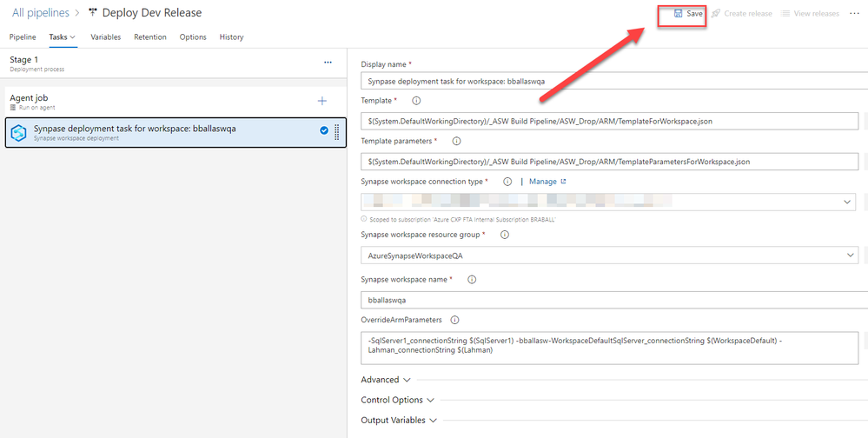
Task: Click the Run on agent server icon
Action: [x=13, y=108]
